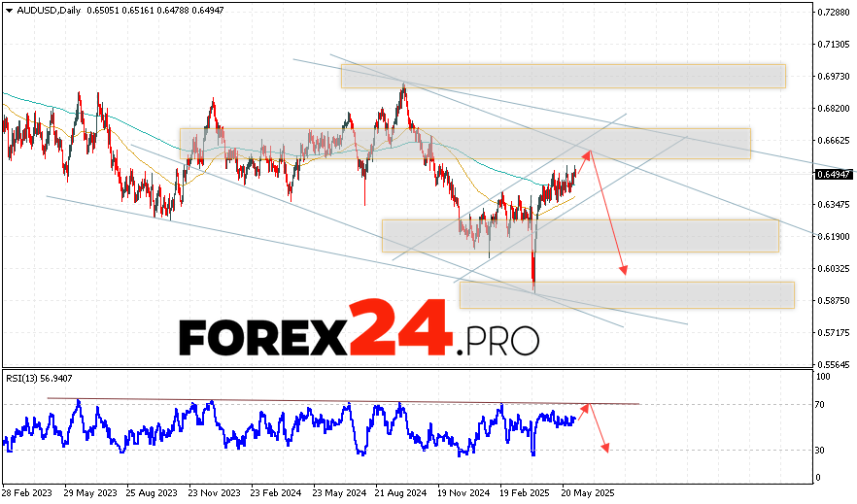
Task: Click the 28 Feb 2023 date label
Action: click(27, 492)
